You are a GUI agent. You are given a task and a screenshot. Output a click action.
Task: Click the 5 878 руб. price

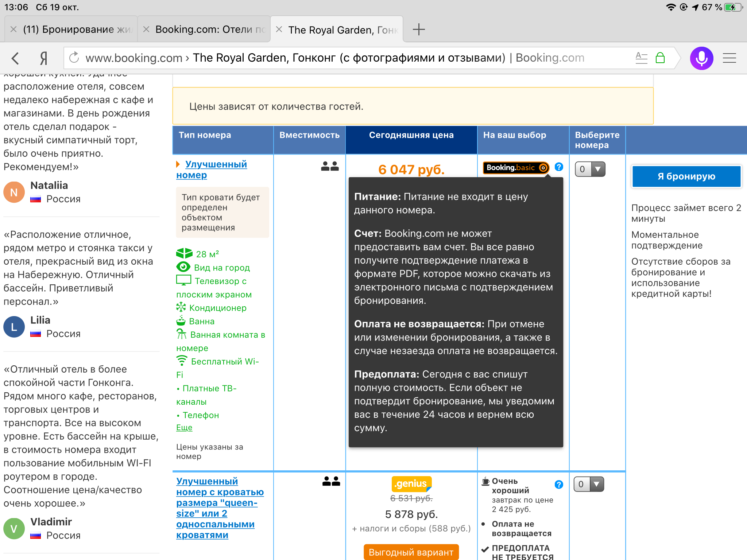[411, 514]
